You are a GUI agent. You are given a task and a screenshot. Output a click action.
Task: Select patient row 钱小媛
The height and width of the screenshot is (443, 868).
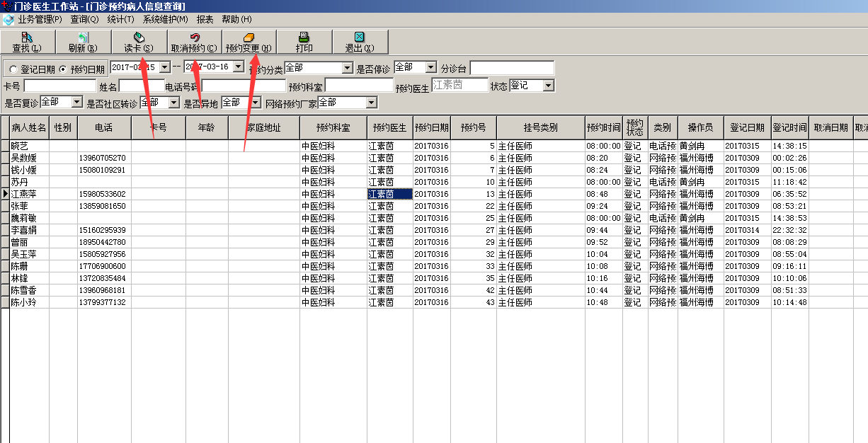434,170
